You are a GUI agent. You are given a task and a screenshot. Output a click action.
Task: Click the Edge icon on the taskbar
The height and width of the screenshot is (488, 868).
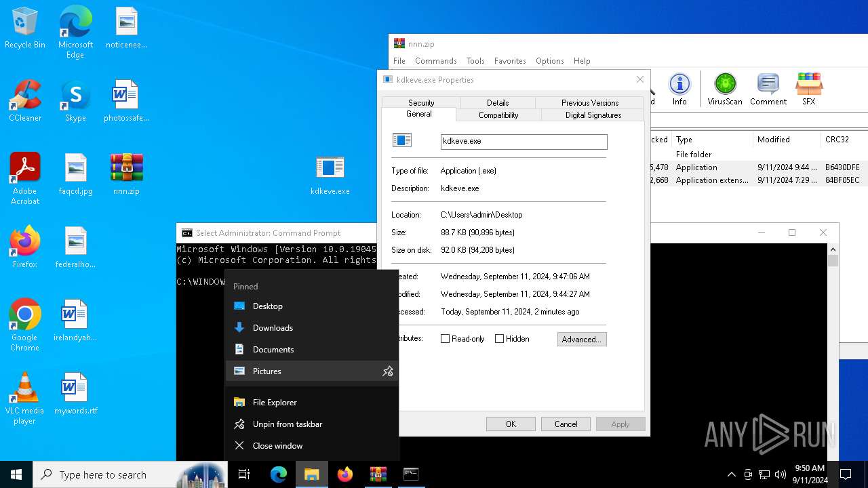pyautogui.click(x=279, y=474)
